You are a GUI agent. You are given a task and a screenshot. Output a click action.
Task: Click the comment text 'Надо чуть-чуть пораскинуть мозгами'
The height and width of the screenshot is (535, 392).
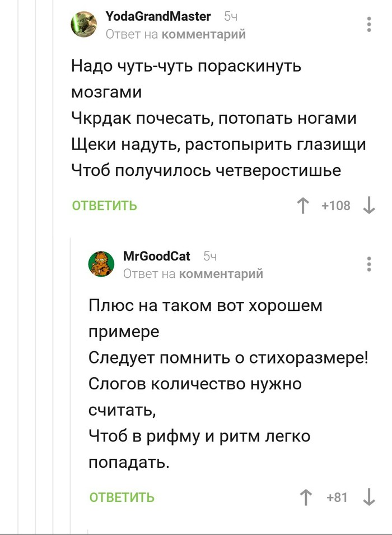(x=186, y=78)
